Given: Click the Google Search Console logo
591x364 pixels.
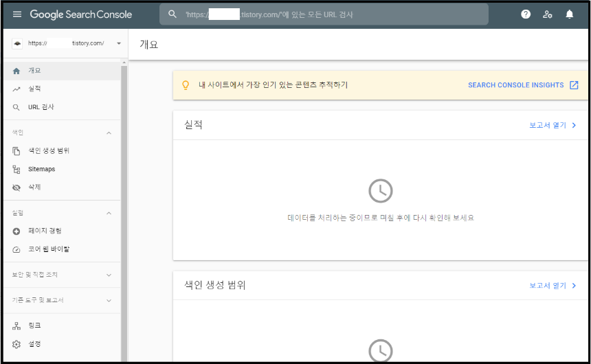Looking at the screenshot, I should coord(81,14).
